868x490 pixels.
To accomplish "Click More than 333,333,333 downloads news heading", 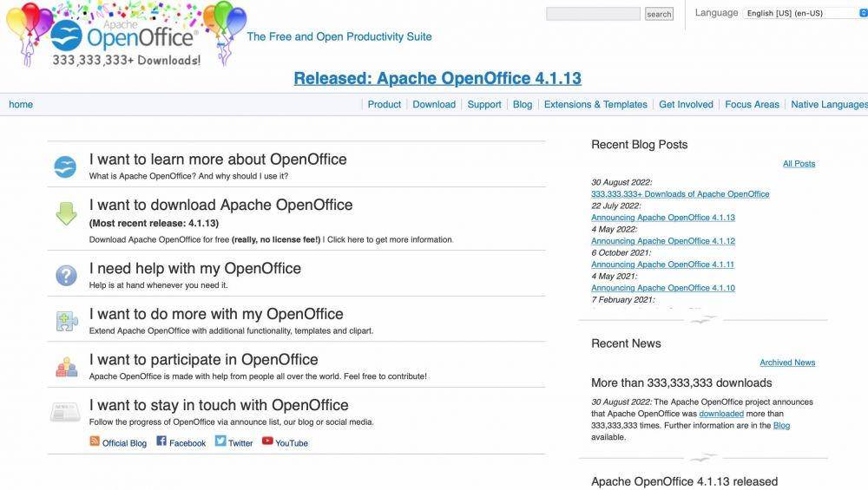I will [681, 382].
